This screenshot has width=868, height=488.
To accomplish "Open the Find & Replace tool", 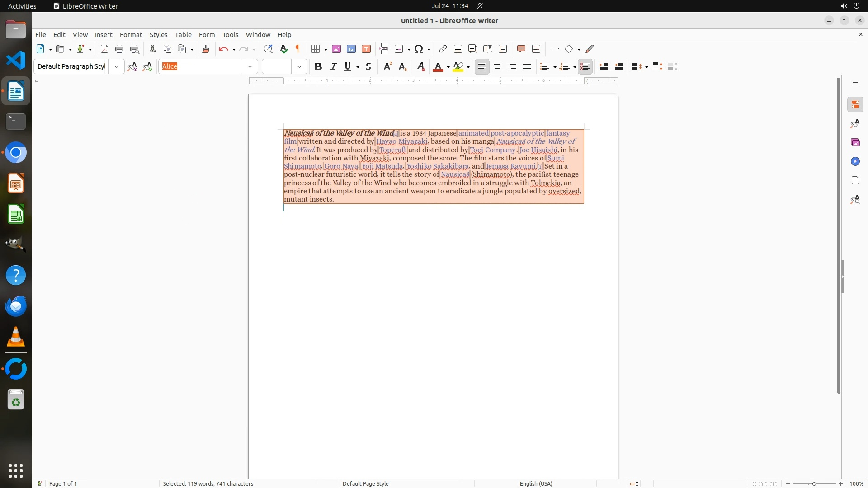I will (x=268, y=49).
